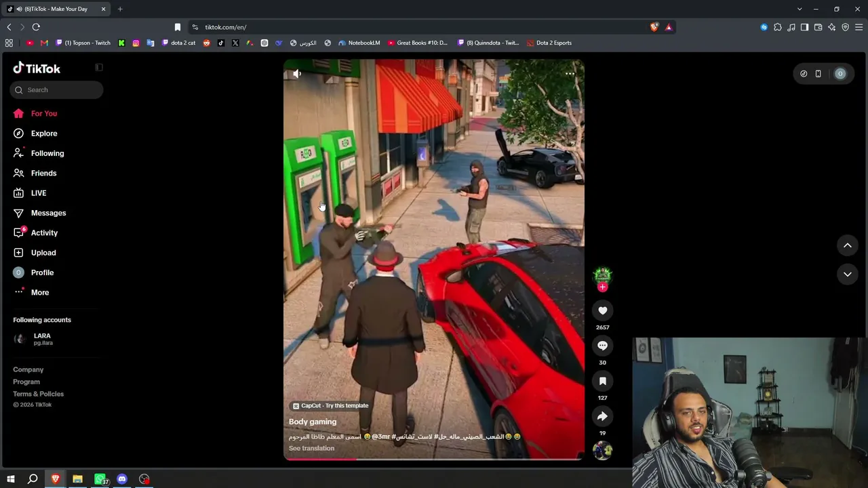
Task: Open TikTok coins icon in top pill
Action: point(804,74)
